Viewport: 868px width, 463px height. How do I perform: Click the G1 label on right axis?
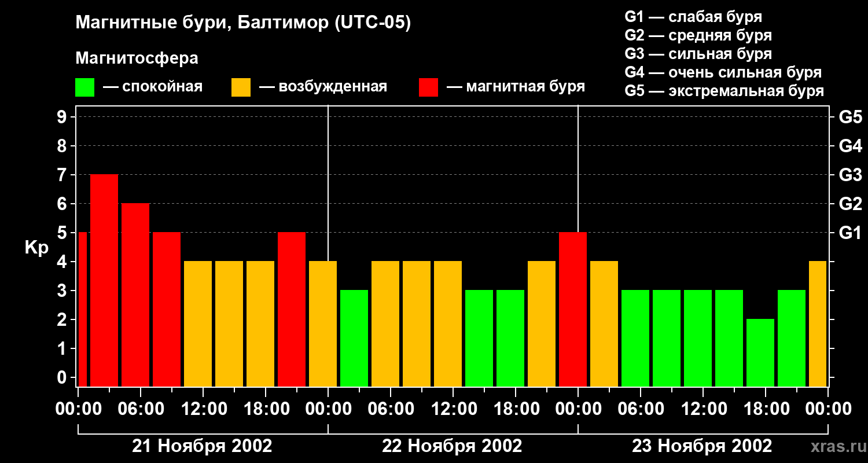pos(850,233)
